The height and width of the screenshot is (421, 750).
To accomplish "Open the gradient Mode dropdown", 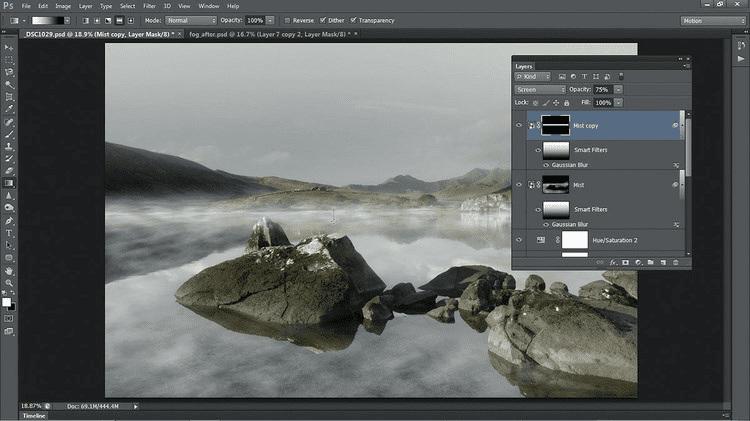I will [x=190, y=20].
